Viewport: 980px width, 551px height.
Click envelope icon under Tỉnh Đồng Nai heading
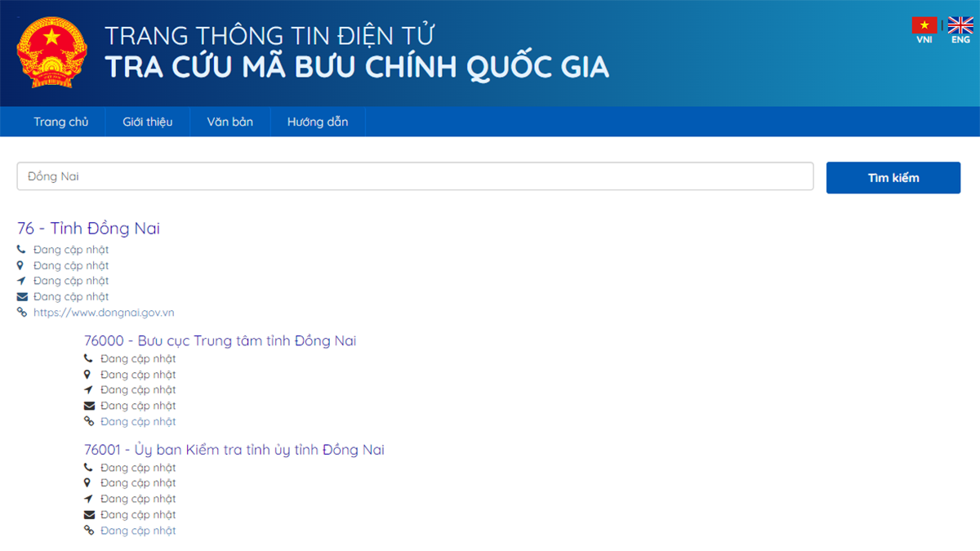tap(22, 297)
